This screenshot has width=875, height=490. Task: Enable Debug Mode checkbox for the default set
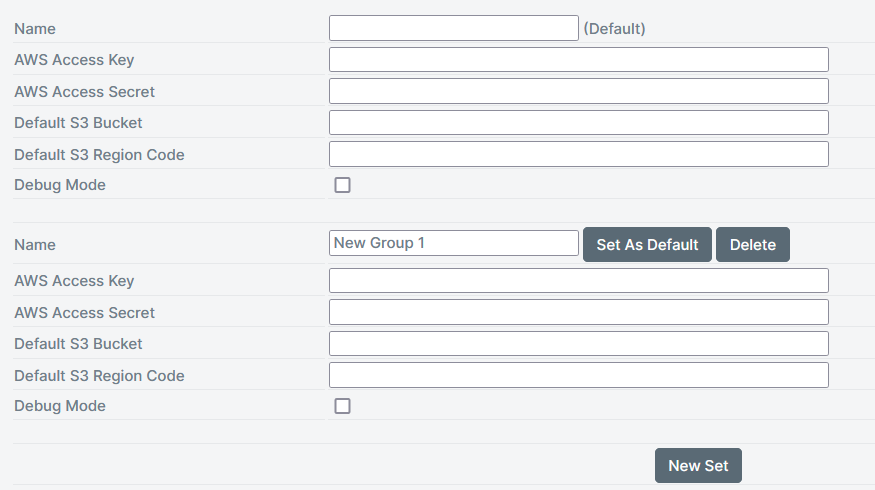click(342, 185)
